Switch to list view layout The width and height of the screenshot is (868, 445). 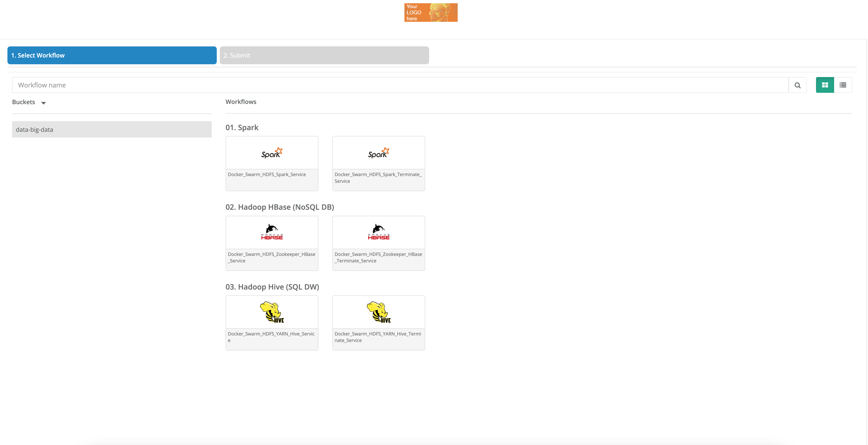tap(843, 85)
